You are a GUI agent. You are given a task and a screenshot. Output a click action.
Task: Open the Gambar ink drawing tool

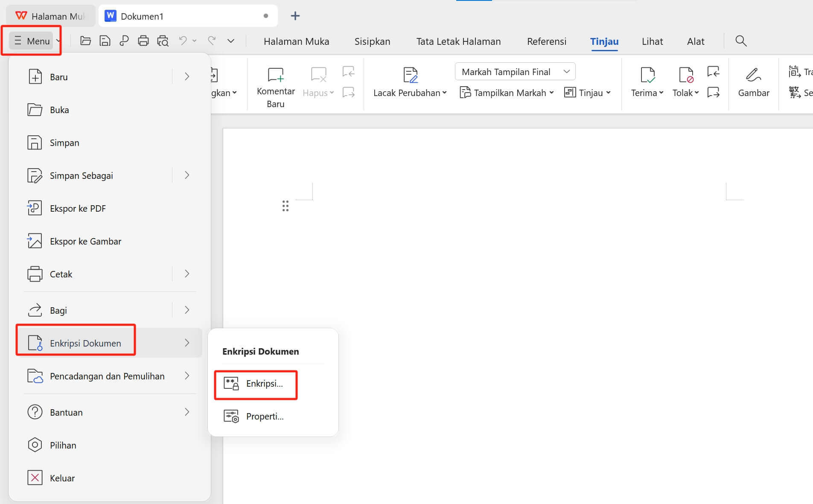[x=754, y=81]
